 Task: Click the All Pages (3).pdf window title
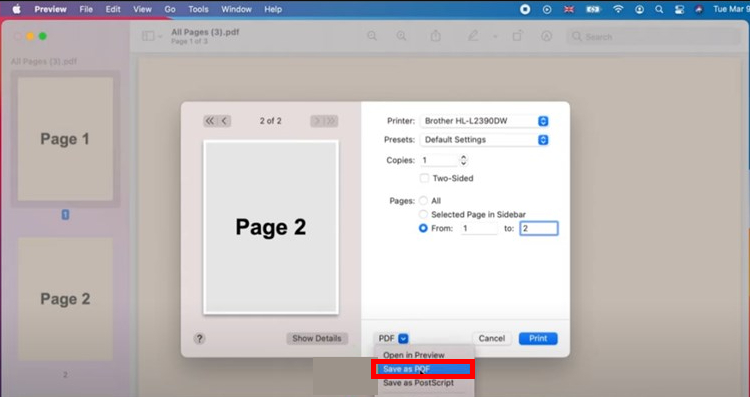coord(205,32)
